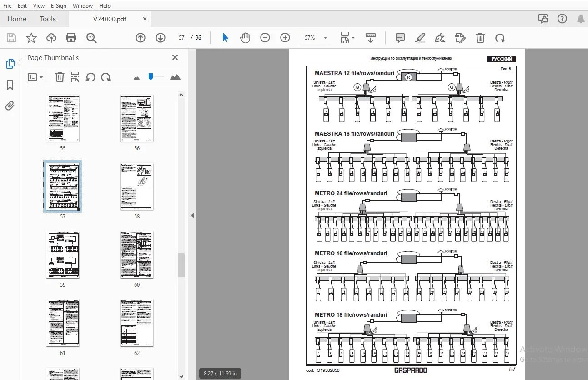Print the document

coord(71,38)
